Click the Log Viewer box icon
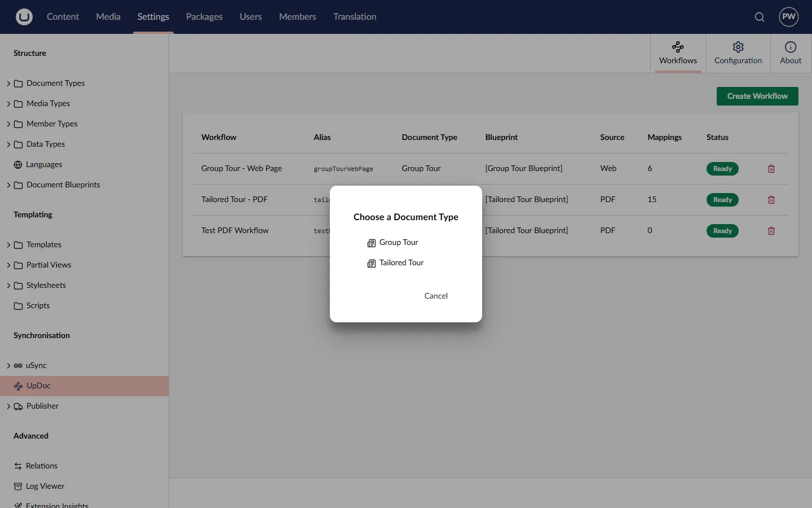812x508 pixels. click(x=18, y=487)
